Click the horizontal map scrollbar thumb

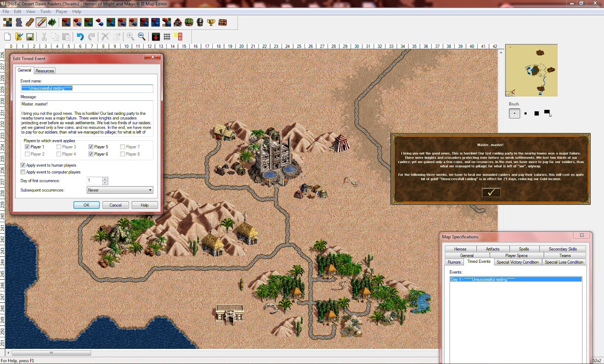(51, 353)
